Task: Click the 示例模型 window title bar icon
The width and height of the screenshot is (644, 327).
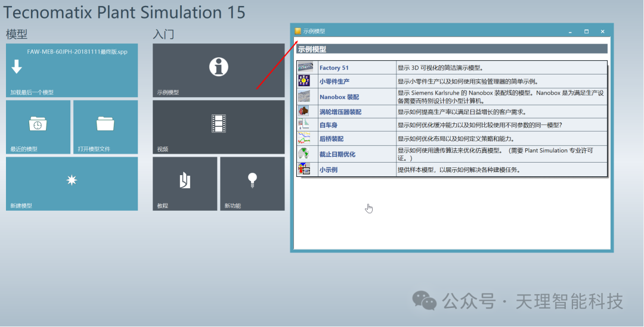Action: [298, 31]
